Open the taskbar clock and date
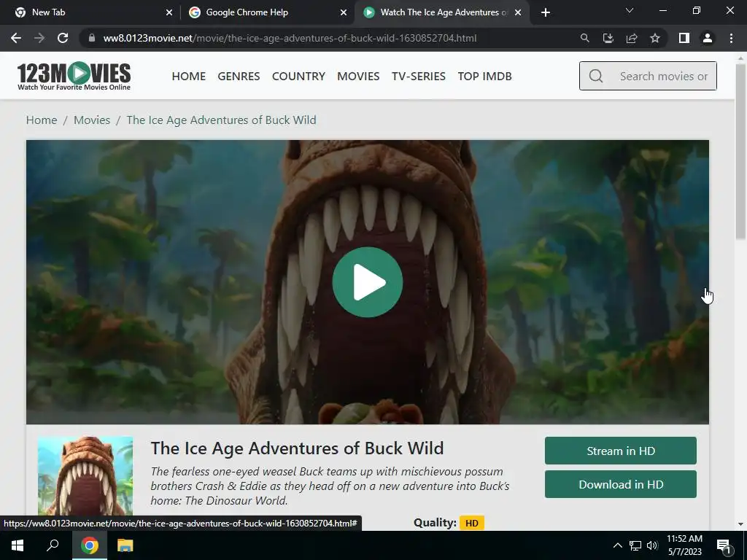This screenshot has width=747, height=560. point(684,545)
